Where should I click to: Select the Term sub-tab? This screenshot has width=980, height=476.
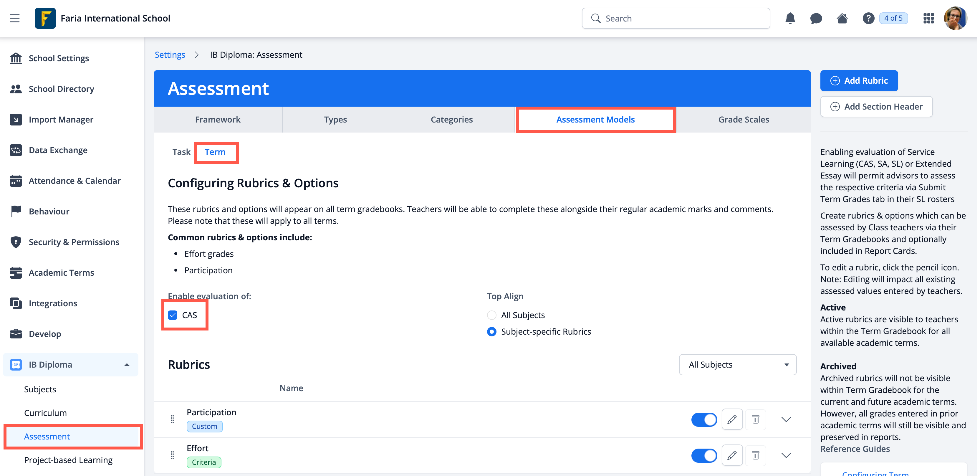(215, 152)
